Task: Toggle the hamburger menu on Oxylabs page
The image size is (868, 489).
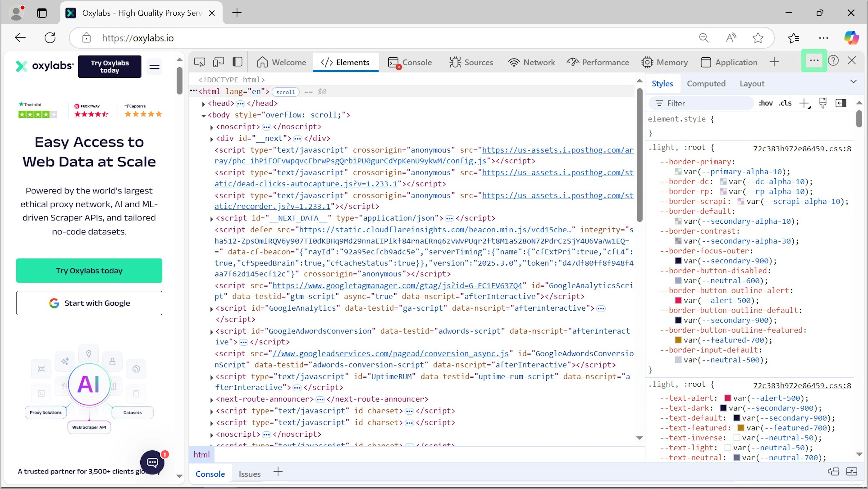Action: (154, 67)
